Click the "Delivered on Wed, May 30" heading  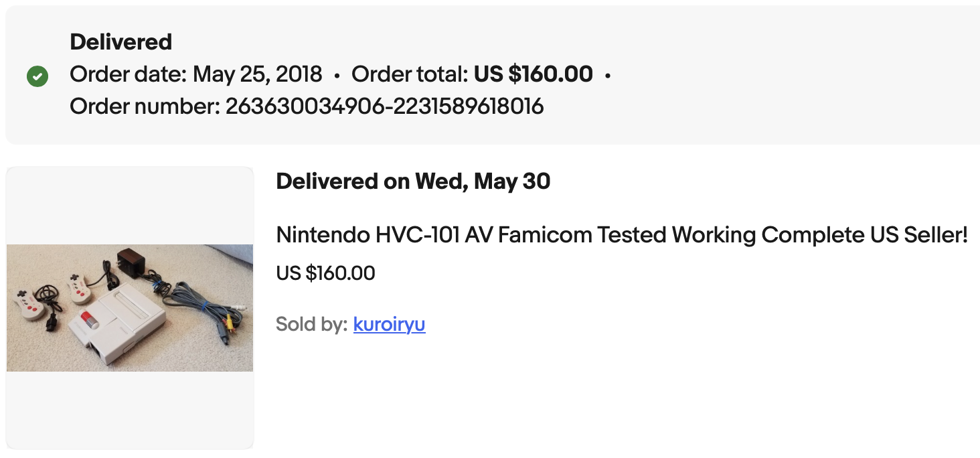click(413, 181)
